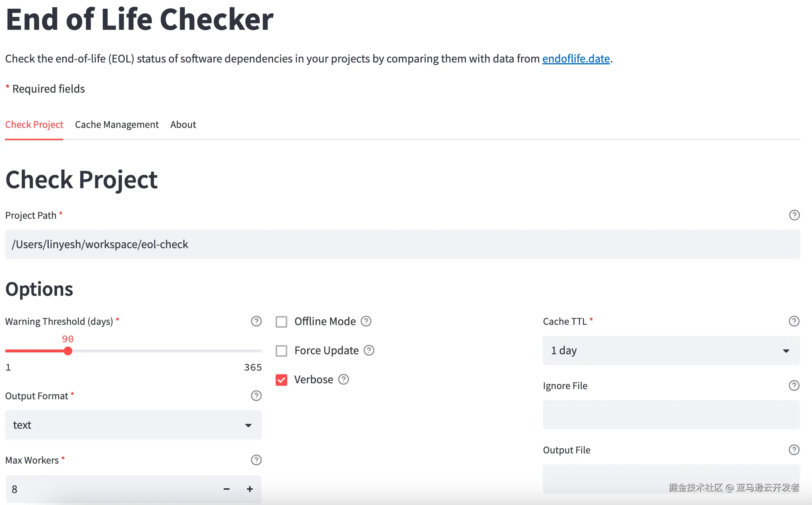812x505 pixels.
Task: Uncheck the Verbose checkbox
Action: point(281,380)
